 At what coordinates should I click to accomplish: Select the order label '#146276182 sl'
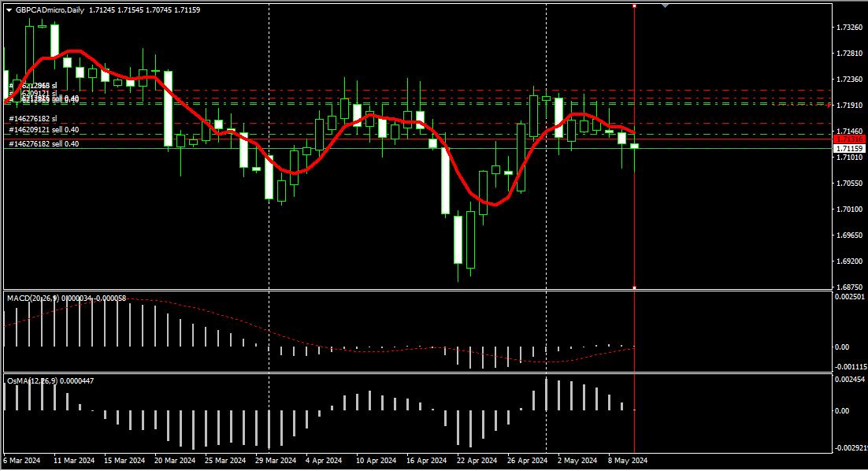coord(32,119)
